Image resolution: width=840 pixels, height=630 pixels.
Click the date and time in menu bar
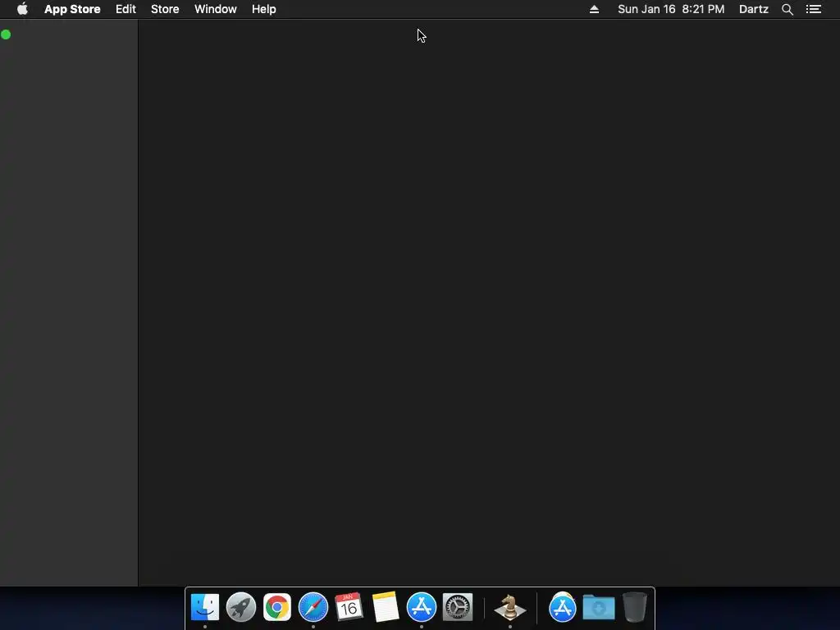(671, 9)
